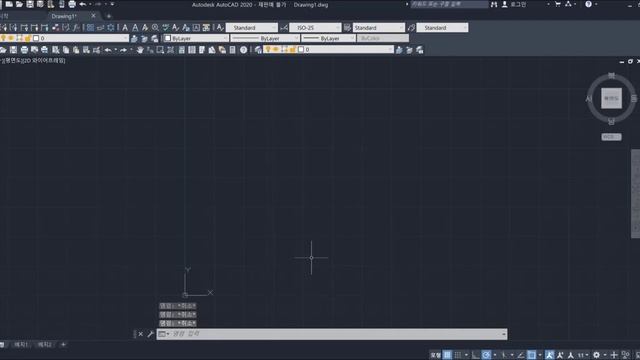Open the annotation scale 1:1 dropdown
The image size is (640, 360).
(582, 355)
